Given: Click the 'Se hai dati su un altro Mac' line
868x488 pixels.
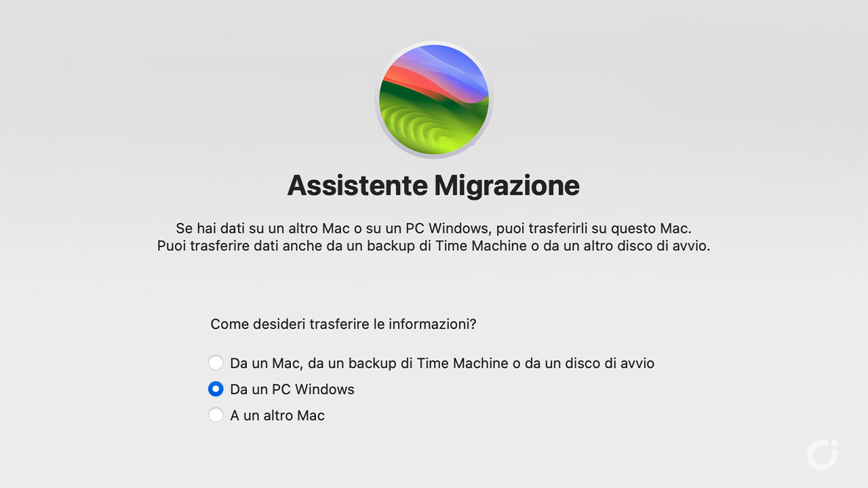Looking at the screenshot, I should (434, 227).
